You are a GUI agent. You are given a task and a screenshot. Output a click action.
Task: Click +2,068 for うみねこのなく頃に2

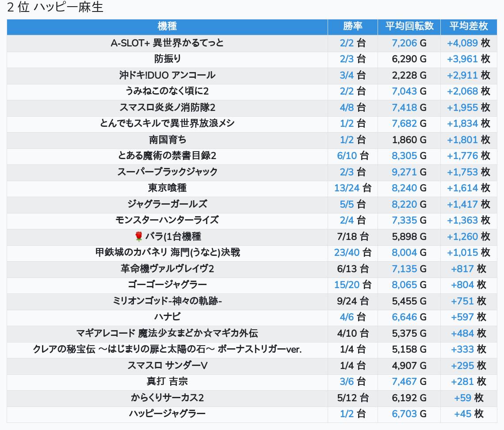coord(462,91)
